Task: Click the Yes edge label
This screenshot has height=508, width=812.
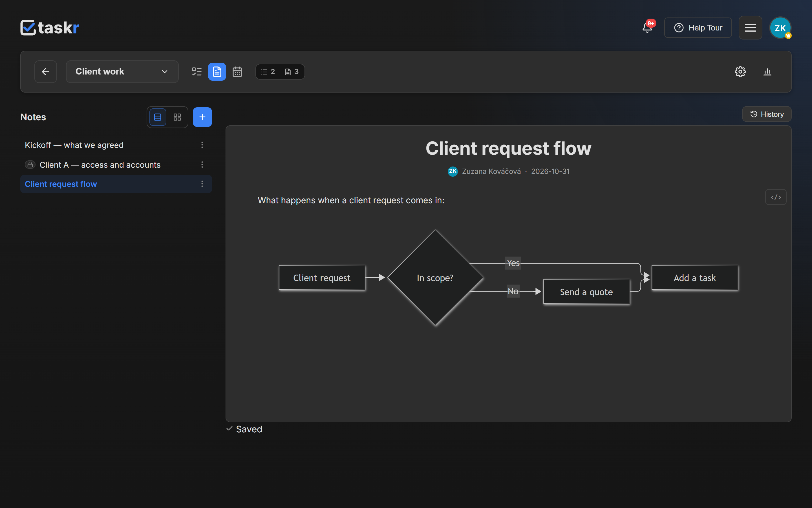Action: pos(513,263)
